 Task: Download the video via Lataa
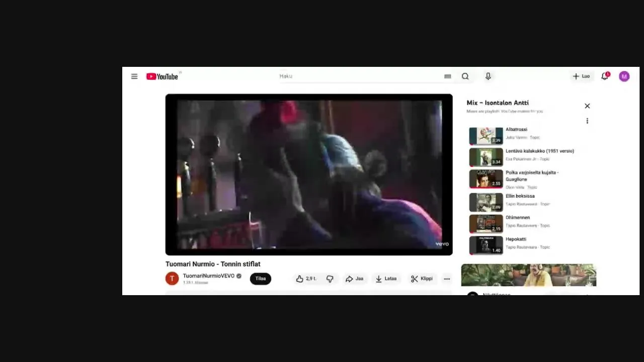[x=386, y=279]
